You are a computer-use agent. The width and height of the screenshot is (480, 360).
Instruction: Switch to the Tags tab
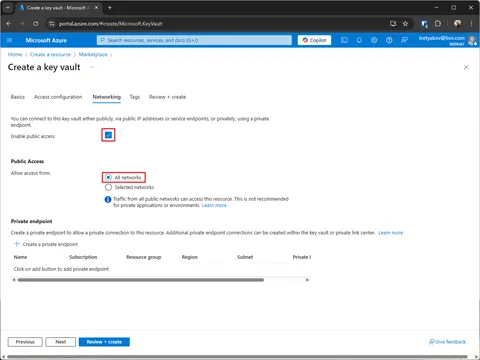pos(135,97)
